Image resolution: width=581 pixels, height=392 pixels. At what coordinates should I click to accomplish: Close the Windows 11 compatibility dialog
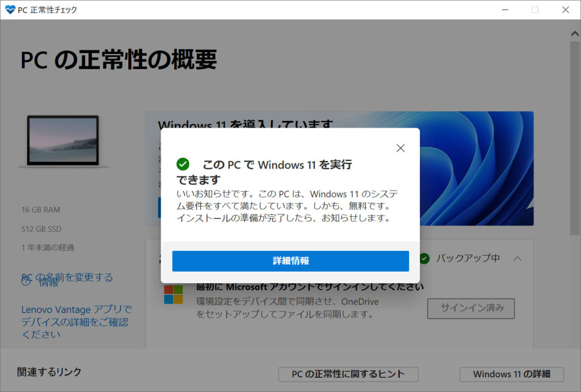pos(400,148)
